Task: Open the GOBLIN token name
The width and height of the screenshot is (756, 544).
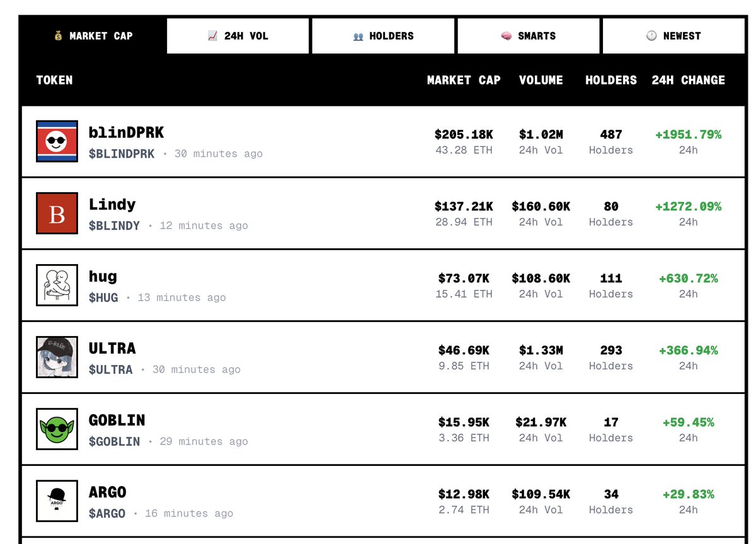Action: click(x=117, y=420)
